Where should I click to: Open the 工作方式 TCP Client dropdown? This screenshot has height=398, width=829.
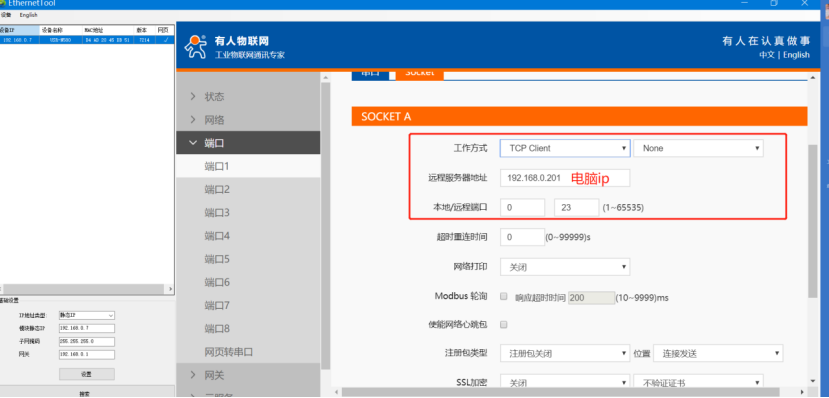coord(565,149)
